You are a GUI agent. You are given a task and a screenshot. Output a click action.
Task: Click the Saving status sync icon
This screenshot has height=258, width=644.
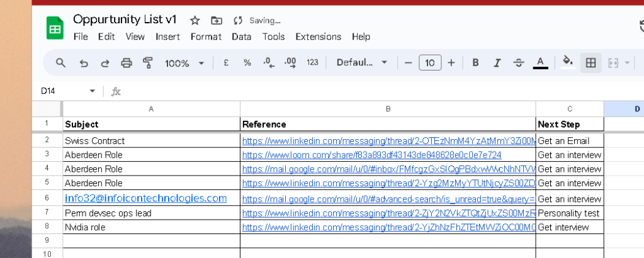(238, 20)
